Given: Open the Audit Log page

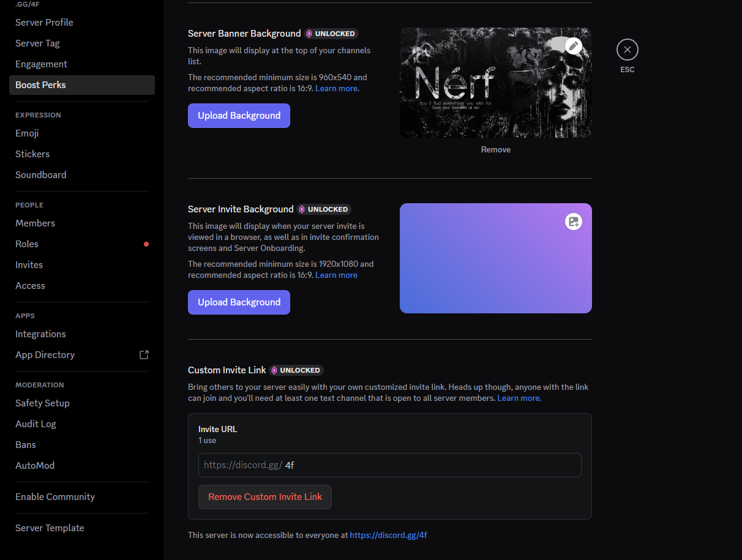Looking at the screenshot, I should pos(36,424).
